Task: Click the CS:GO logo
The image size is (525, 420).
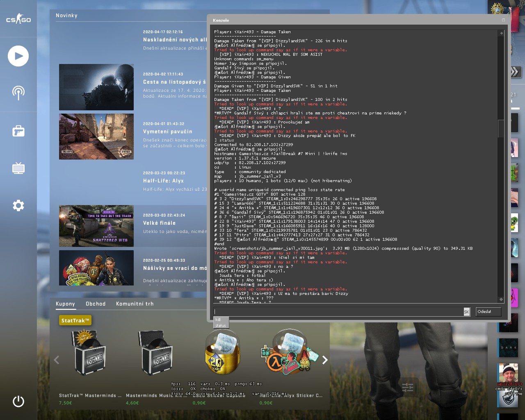Action: coord(18,19)
